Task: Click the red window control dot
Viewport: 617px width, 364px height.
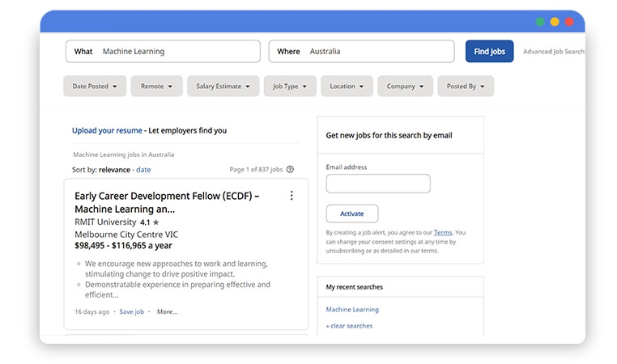Action: (569, 22)
